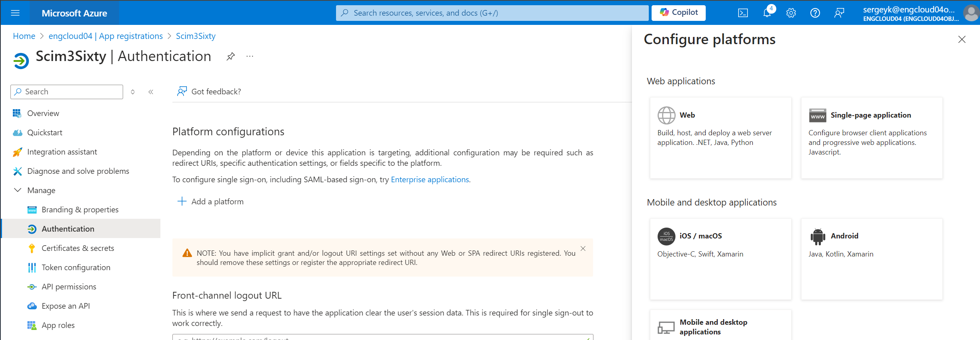Collapse the left navigation sidebar
980x340 pixels.
[151, 92]
